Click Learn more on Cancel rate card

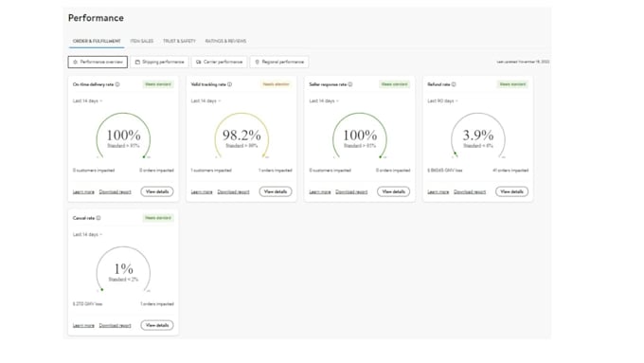pyautogui.click(x=83, y=326)
